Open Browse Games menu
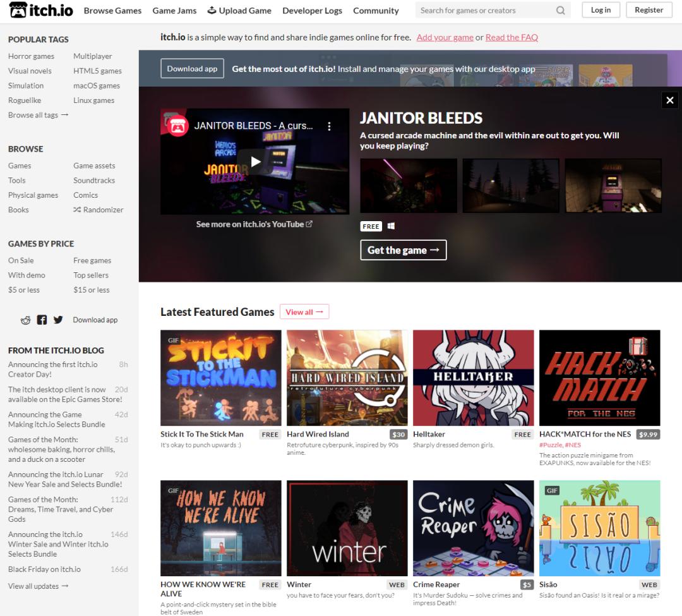 tap(112, 11)
